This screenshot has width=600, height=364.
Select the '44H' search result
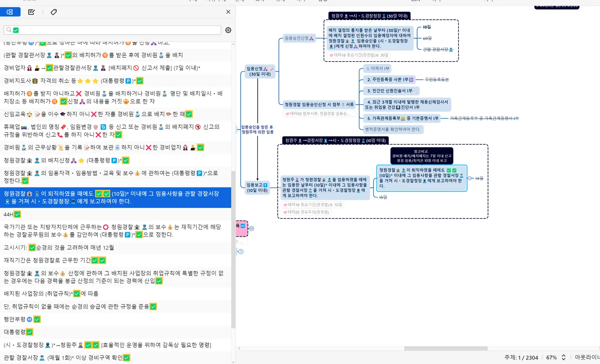click(x=8, y=214)
